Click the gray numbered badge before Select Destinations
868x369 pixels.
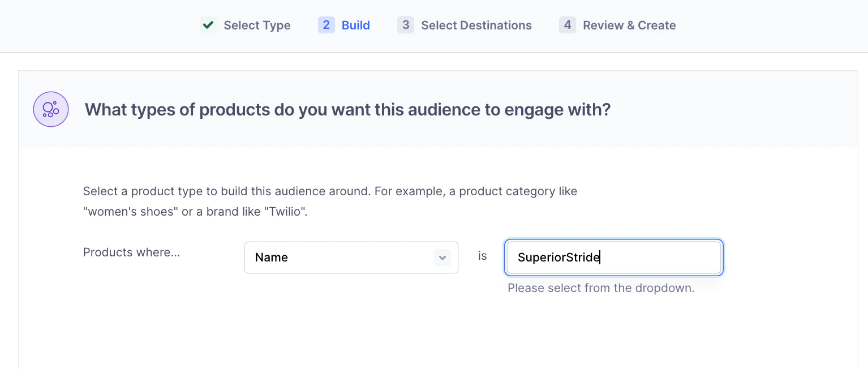coord(405,25)
